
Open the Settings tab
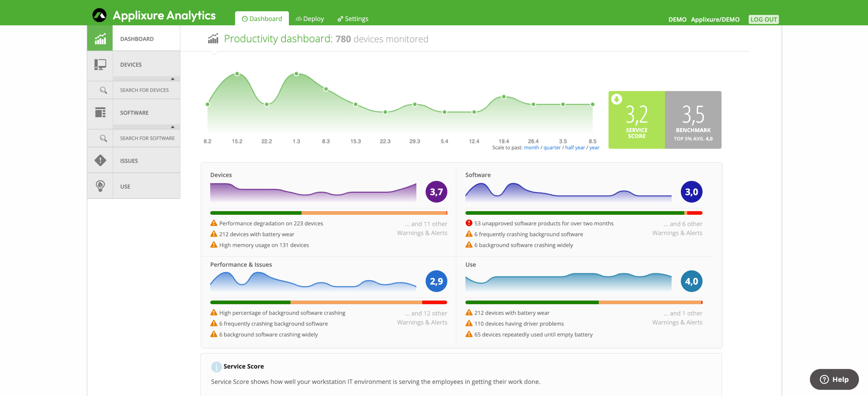tap(353, 19)
